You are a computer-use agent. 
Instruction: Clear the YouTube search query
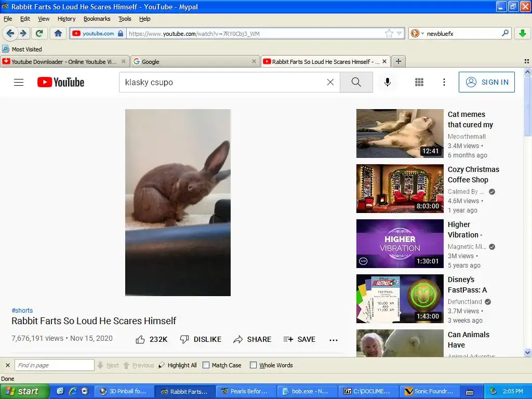[x=330, y=82]
